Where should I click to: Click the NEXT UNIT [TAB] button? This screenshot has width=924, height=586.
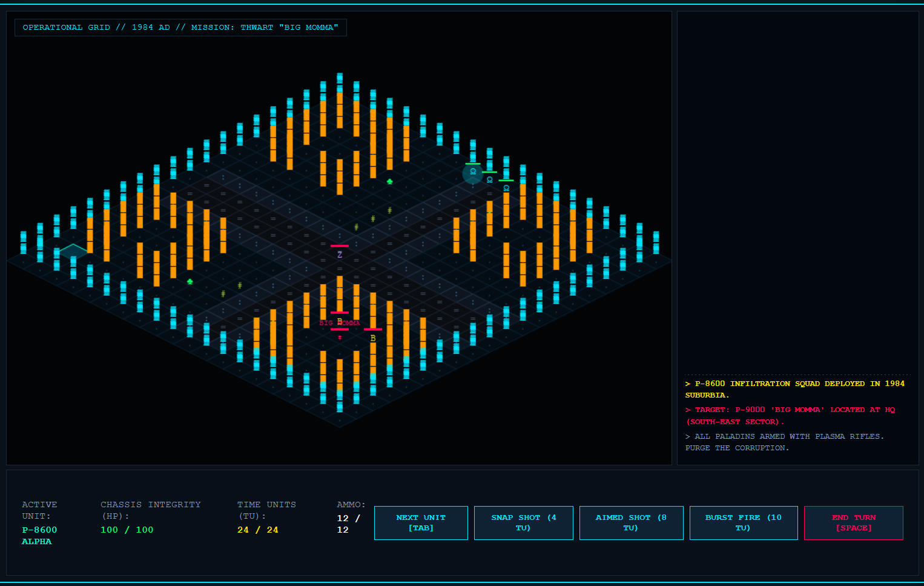point(421,522)
